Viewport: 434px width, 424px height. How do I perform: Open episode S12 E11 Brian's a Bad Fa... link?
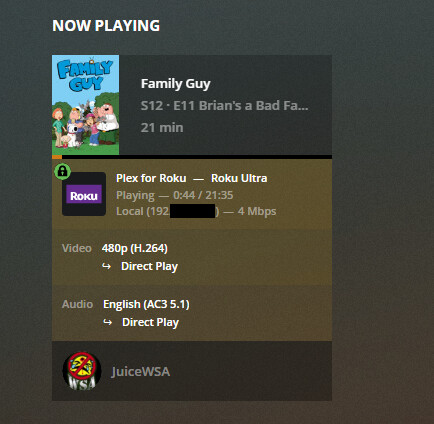pyautogui.click(x=225, y=106)
